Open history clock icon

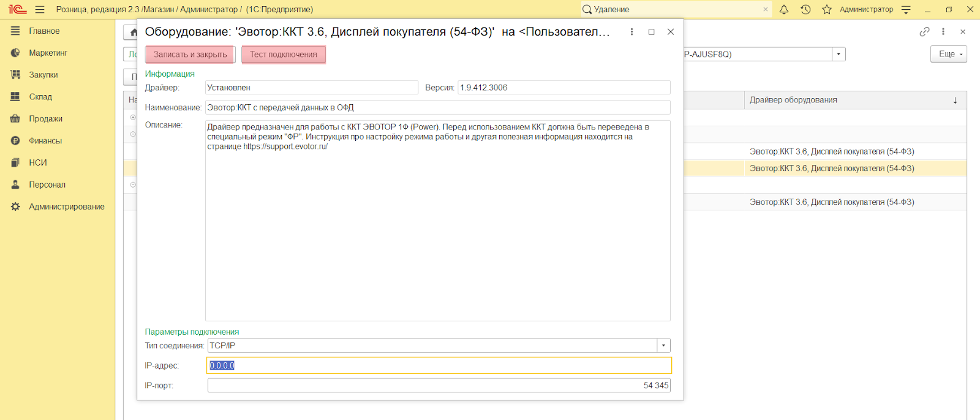(805, 9)
